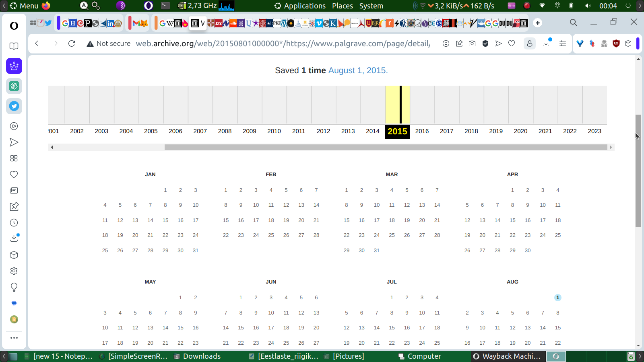This screenshot has height=362, width=644.
Task: Open the Twitter sidebar panel
Action: [14, 106]
